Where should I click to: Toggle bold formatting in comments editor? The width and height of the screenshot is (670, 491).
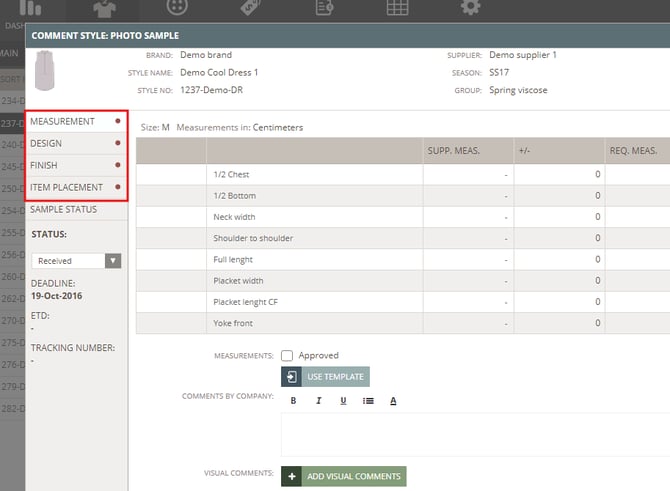294,401
